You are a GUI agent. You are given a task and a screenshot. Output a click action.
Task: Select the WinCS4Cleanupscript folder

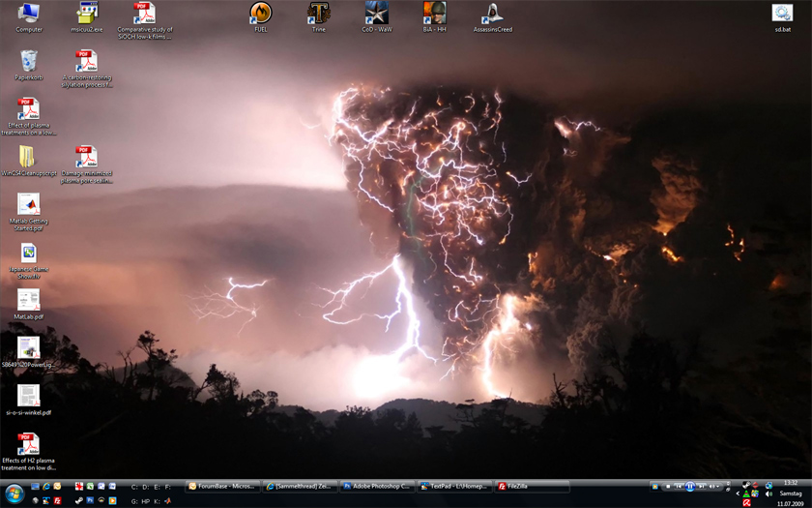click(28, 161)
